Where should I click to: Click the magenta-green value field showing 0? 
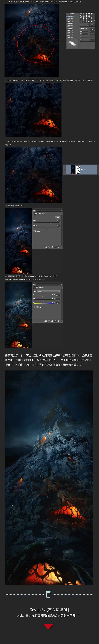point(58,299)
